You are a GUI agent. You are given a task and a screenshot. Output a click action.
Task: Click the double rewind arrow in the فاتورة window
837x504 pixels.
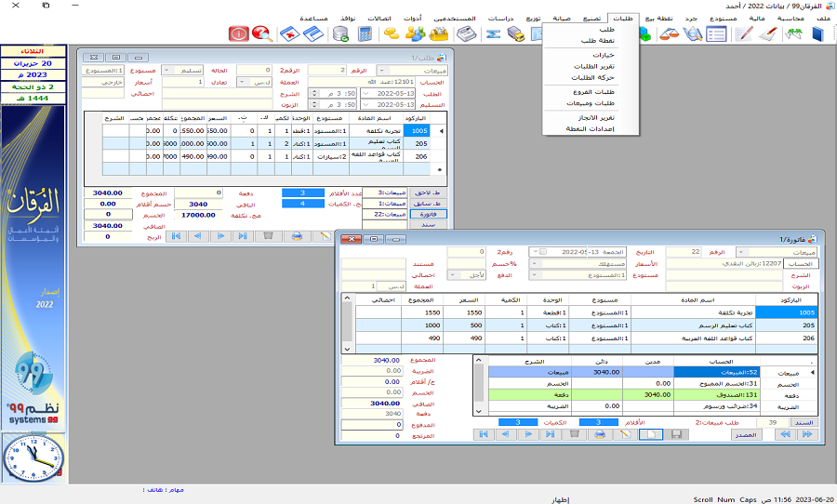(785, 434)
